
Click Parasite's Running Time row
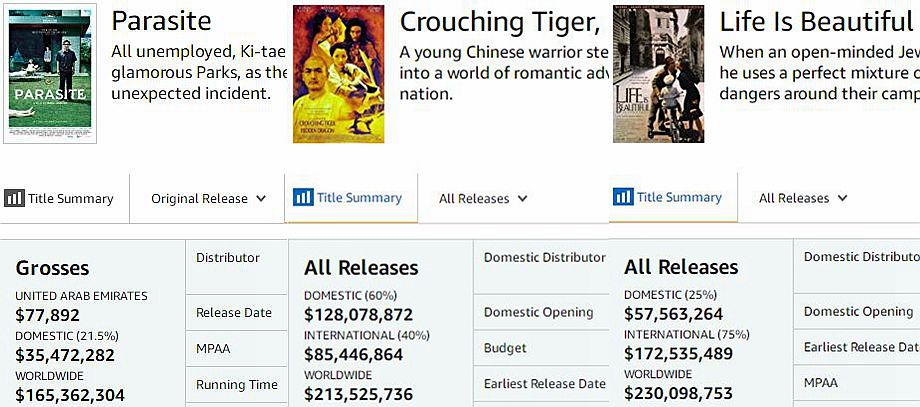(236, 385)
